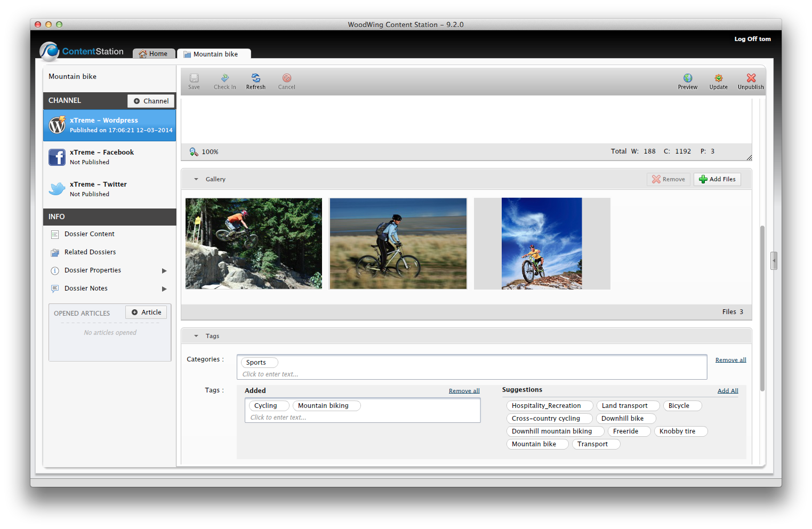Expand the Dossier Properties arrow
Viewport: 812px width, 529px height.
click(x=164, y=271)
